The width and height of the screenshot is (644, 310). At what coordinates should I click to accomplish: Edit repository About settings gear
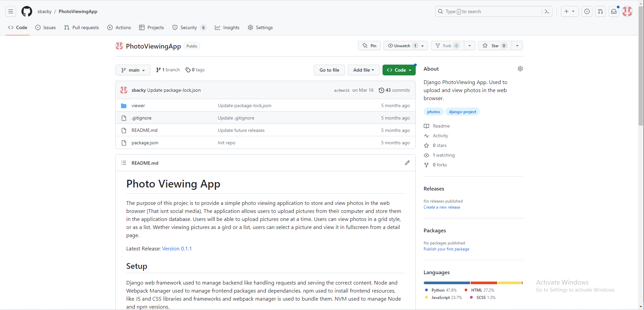coord(520,69)
